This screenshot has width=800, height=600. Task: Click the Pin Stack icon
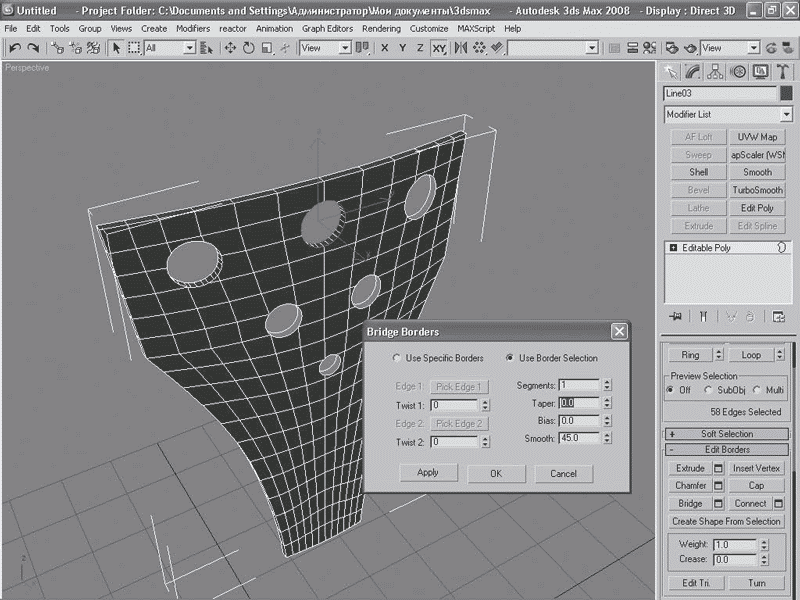[x=676, y=316]
